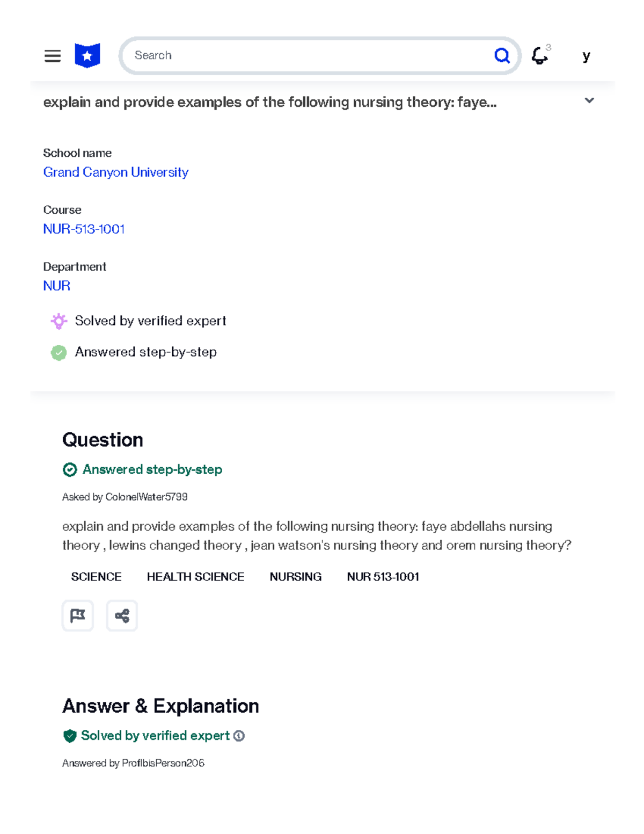The height and width of the screenshot is (834, 644).
Task: Click the purple verified expert badge icon
Action: (59, 321)
